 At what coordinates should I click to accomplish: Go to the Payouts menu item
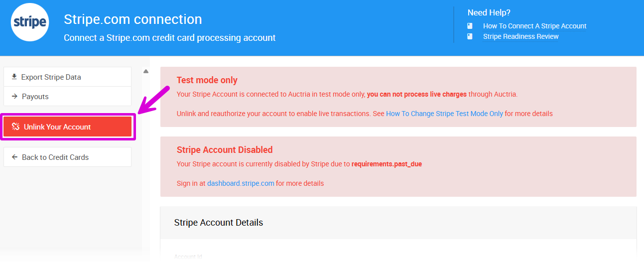[35, 97]
